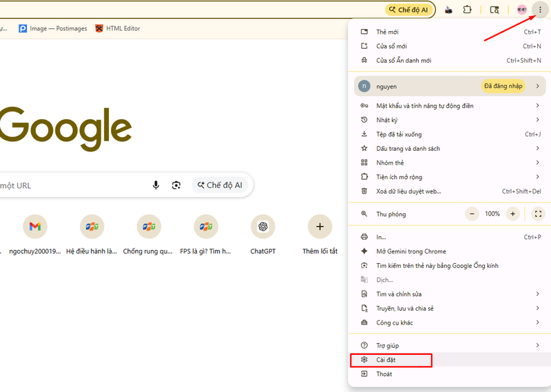Open the "FPS là gì? Tìm h..." shortcut

205,234
